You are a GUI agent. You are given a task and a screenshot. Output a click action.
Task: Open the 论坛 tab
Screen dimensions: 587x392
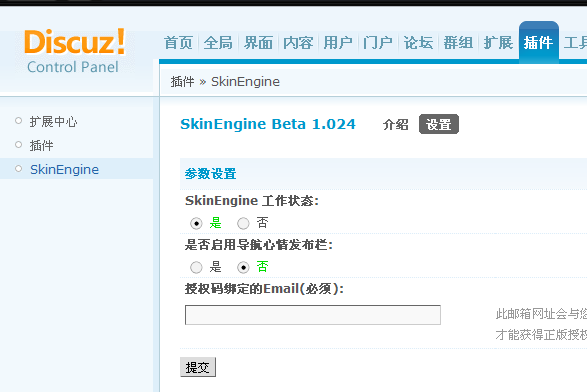click(x=418, y=43)
